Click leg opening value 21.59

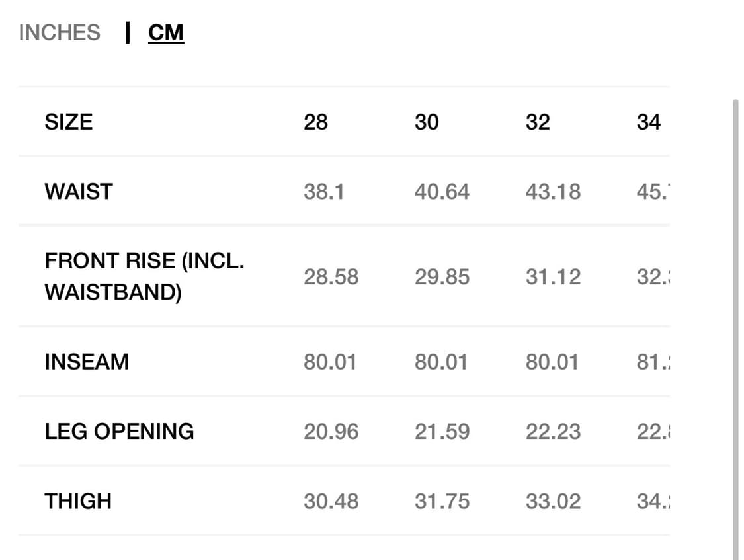pos(442,432)
